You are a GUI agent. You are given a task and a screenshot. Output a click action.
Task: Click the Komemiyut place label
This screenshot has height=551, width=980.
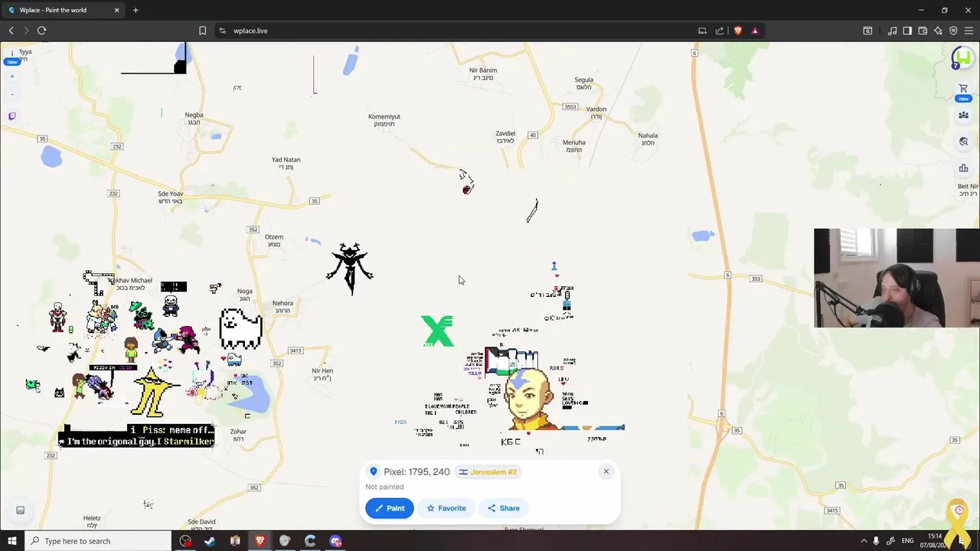[384, 120]
